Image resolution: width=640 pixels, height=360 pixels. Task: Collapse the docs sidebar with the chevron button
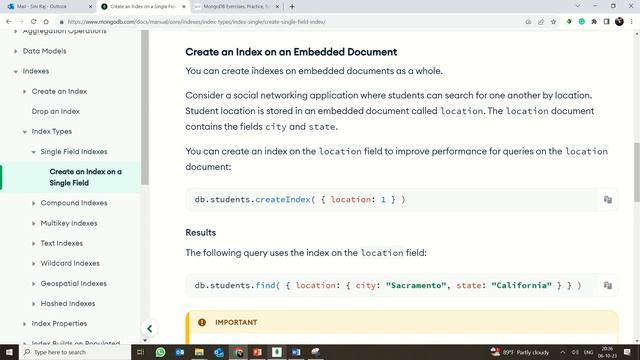[149, 329]
